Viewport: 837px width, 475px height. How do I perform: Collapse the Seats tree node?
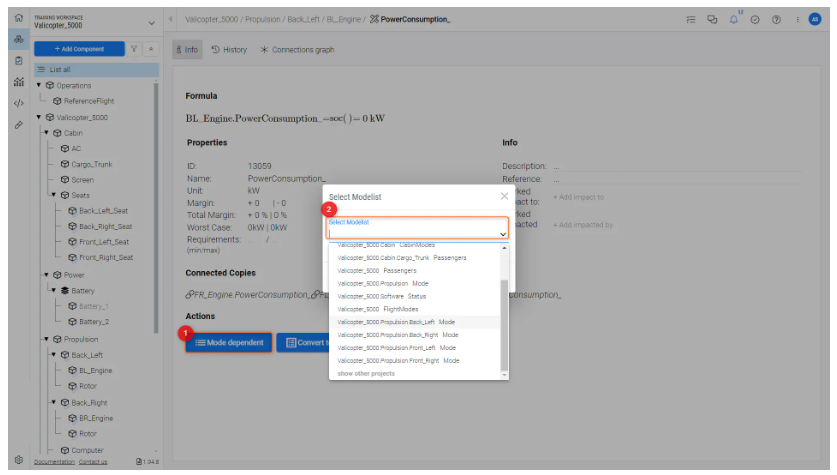coord(54,195)
